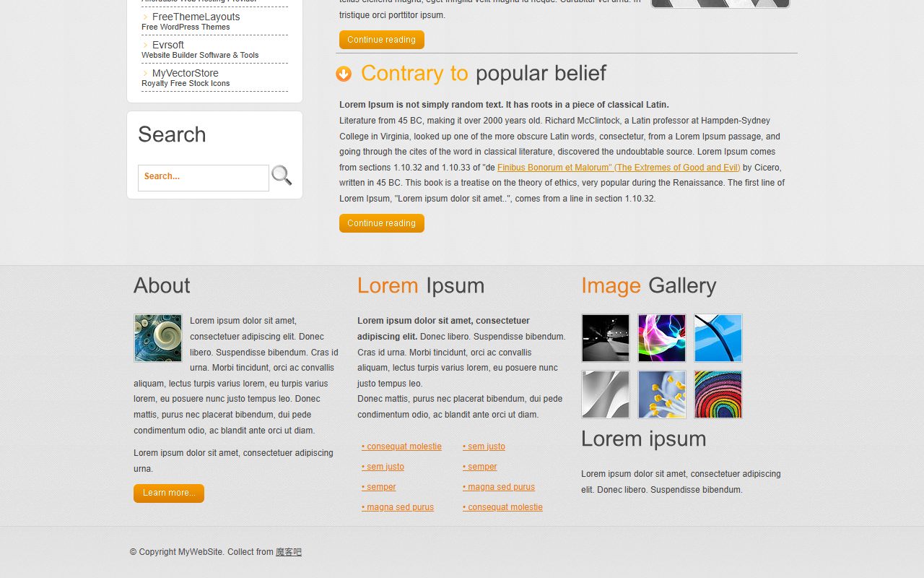The width and height of the screenshot is (924, 578).
Task: Open the MyVectorStore sidebar link
Action: coord(186,73)
